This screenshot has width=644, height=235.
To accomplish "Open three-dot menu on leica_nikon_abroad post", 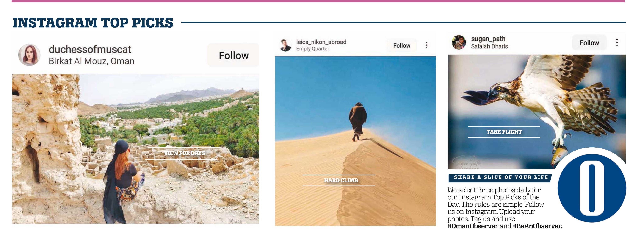I will click(x=426, y=45).
